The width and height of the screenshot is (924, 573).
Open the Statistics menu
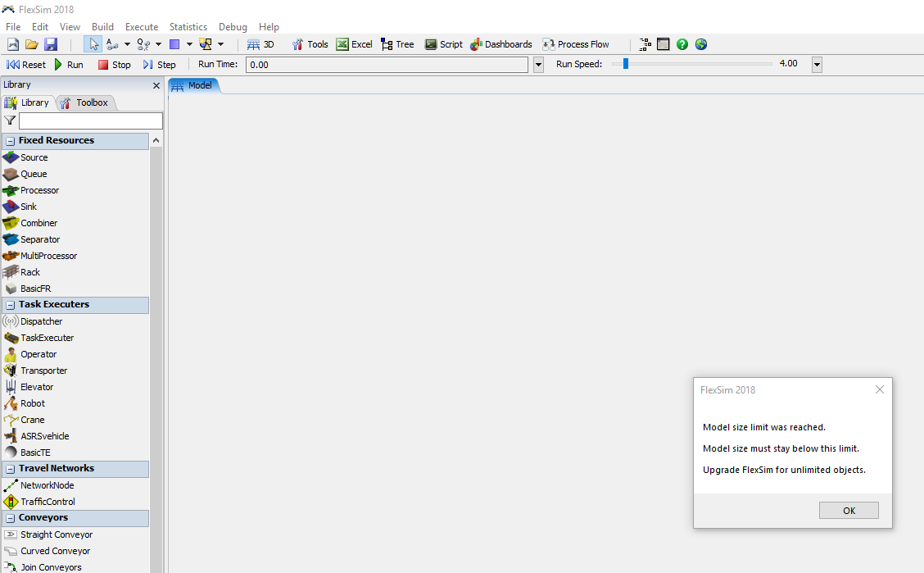pyautogui.click(x=188, y=27)
